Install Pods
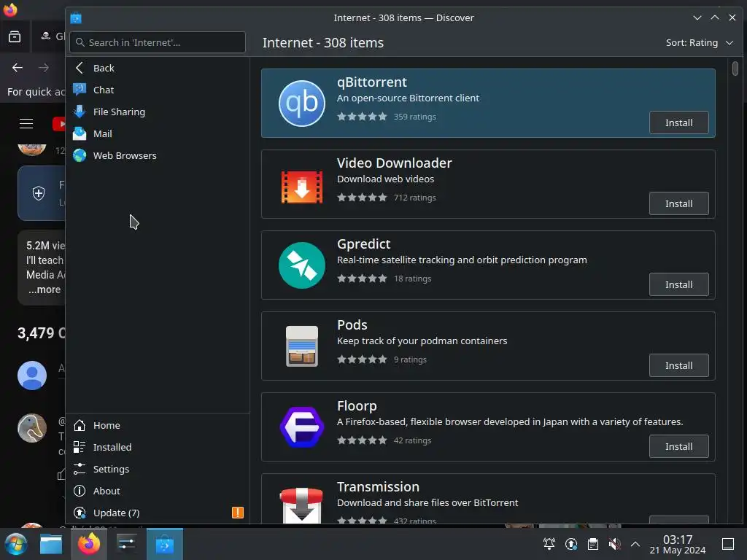This screenshot has height=560, width=747. pos(678,366)
